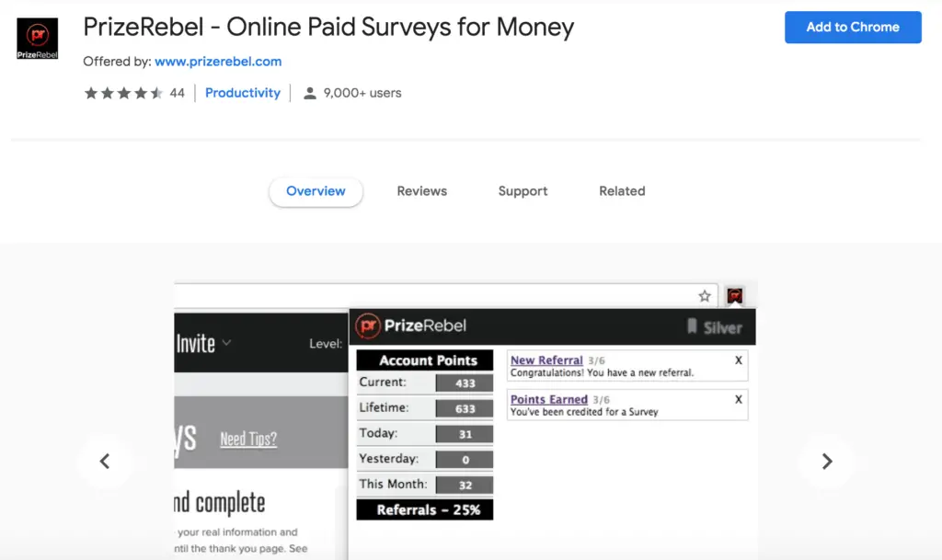
Task: Open the Points Earned notification link
Action: coord(549,399)
